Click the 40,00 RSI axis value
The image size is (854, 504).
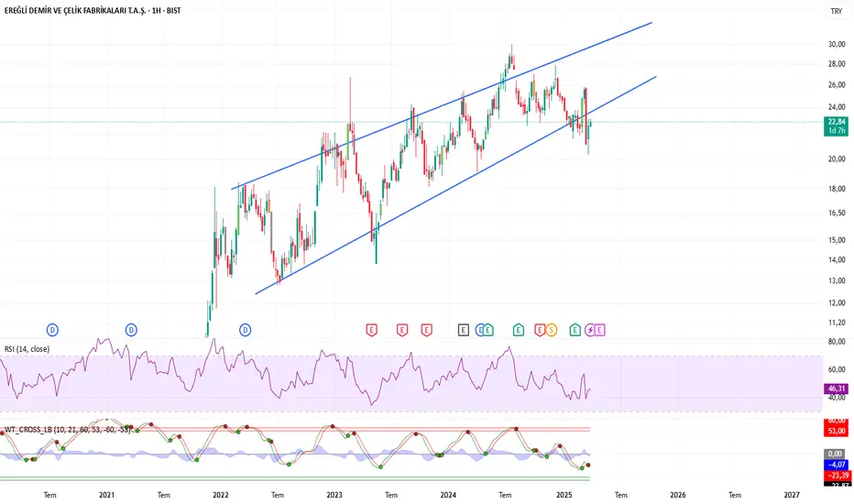(837, 398)
